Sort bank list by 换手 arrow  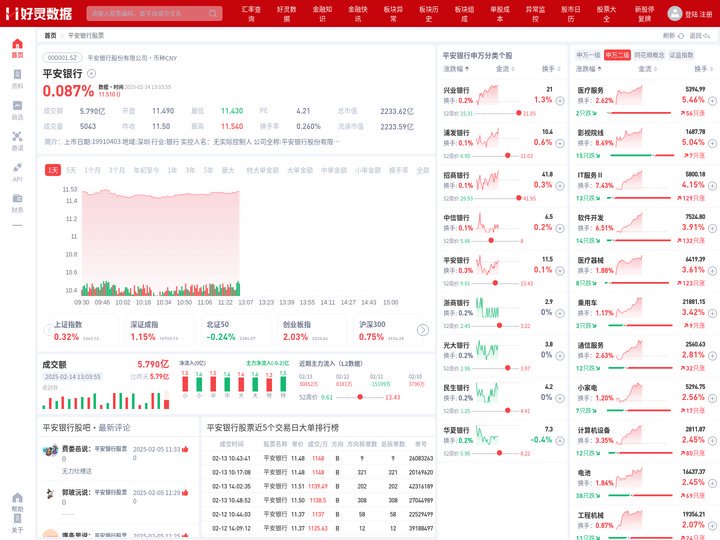point(559,69)
